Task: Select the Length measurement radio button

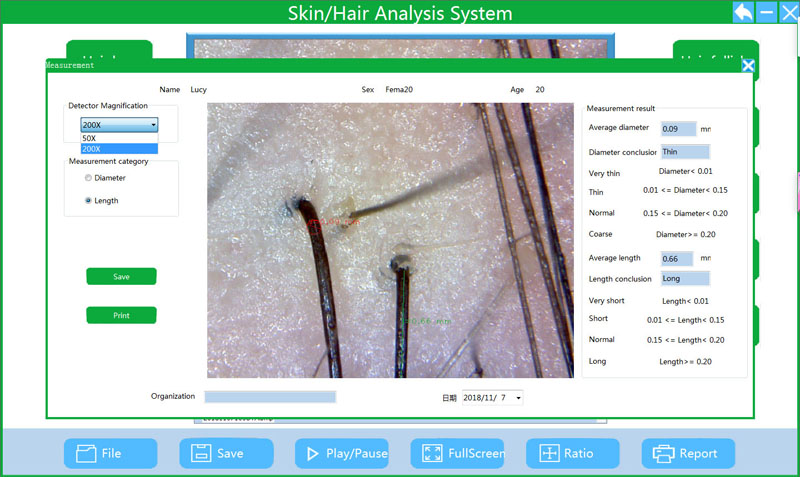Action: coord(89,201)
